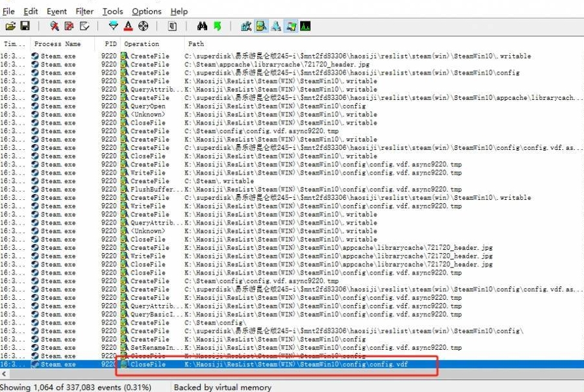Open the Tools menu
584x392 pixels.
tap(112, 12)
